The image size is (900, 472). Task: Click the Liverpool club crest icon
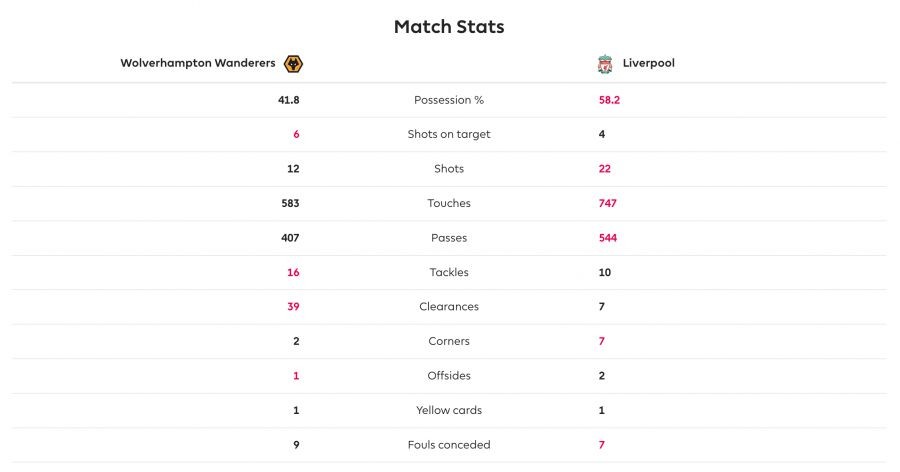coord(605,64)
